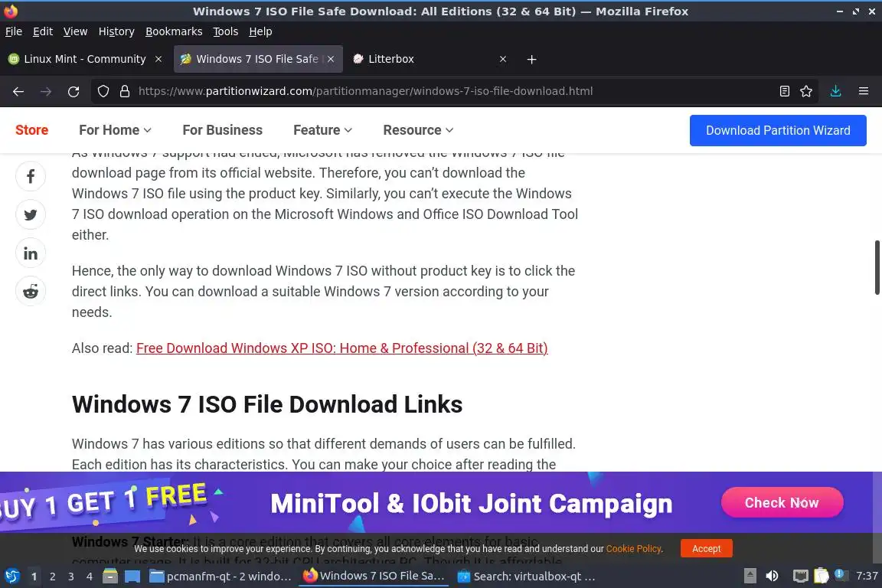This screenshot has height=588, width=882.
Task: Open the Firefox hamburger application menu
Action: point(864,91)
